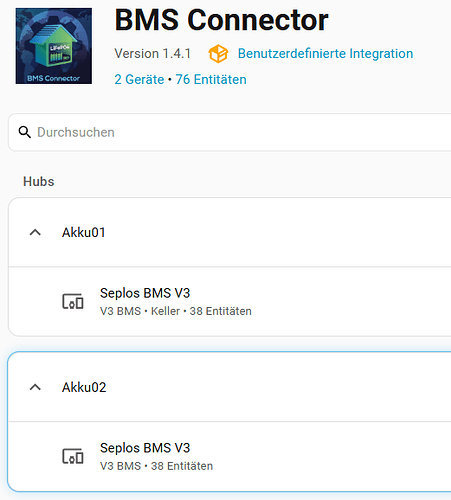Focus the Durchsuchen search field
Image resolution: width=451 pixels, height=500 pixels.
230,132
